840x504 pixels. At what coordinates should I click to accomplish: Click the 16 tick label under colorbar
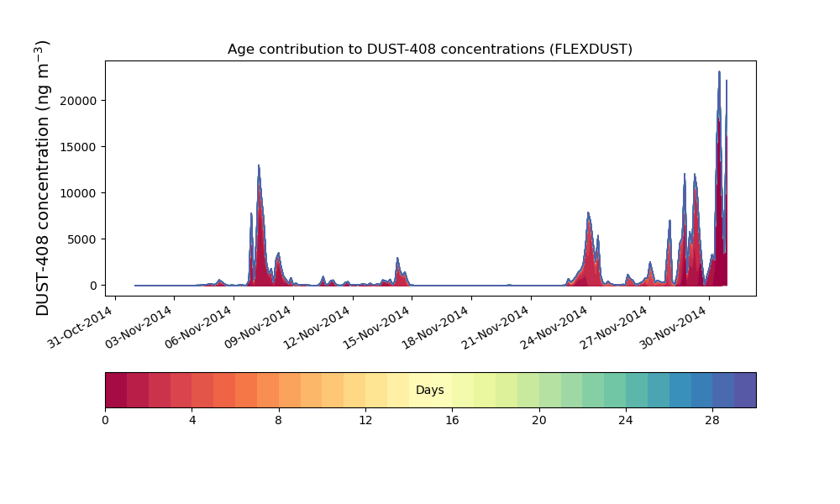tap(452, 420)
